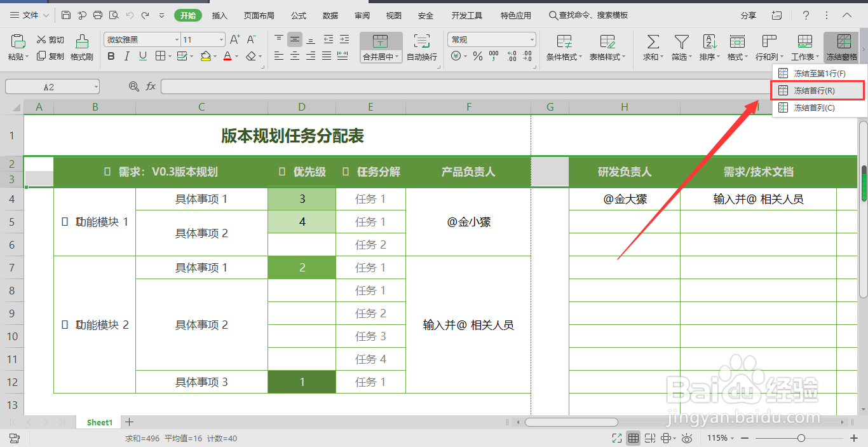This screenshot has height=447, width=868.
Task: Open the font size dropdown showing 11
Action: pos(221,39)
